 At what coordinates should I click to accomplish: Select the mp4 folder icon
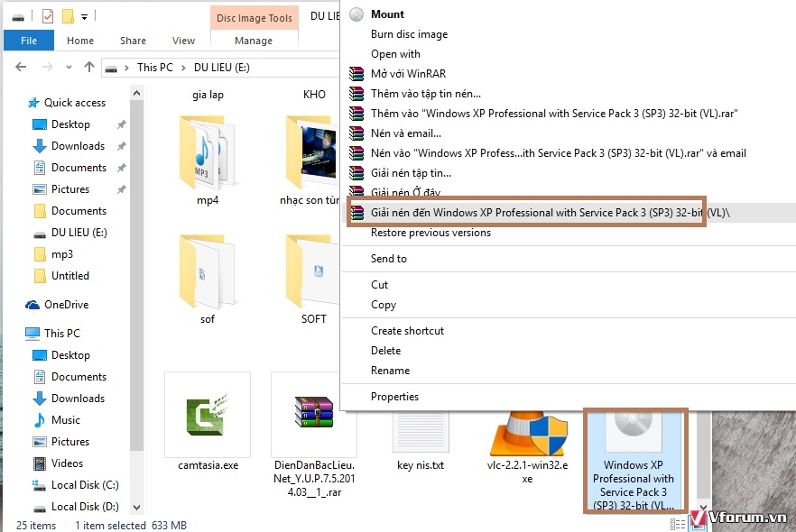pyautogui.click(x=208, y=152)
